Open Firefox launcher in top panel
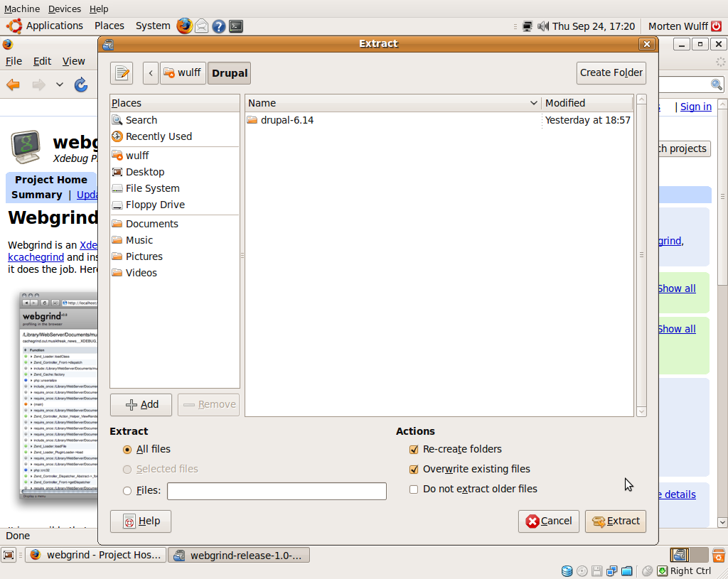The width and height of the screenshot is (728, 579). (x=184, y=26)
